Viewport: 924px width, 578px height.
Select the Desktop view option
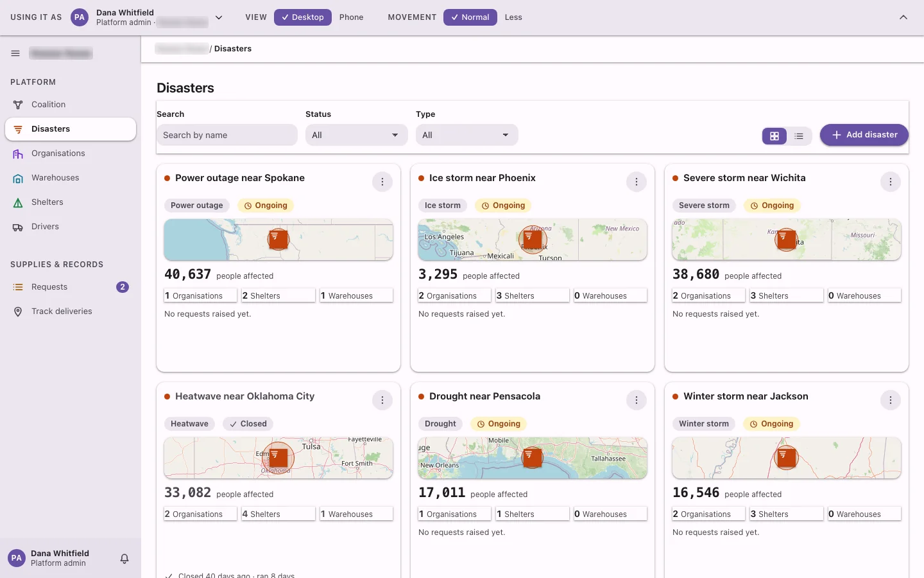tap(303, 17)
